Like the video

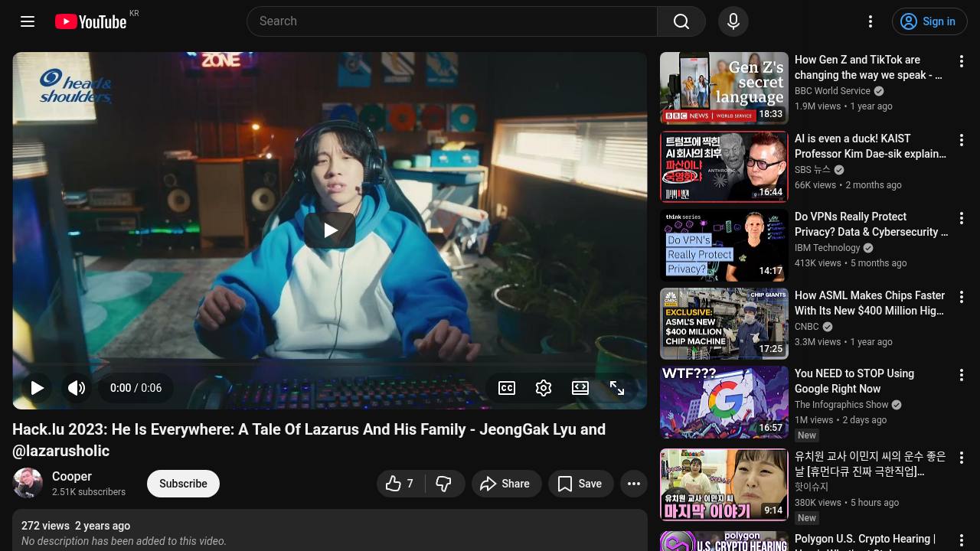400,484
